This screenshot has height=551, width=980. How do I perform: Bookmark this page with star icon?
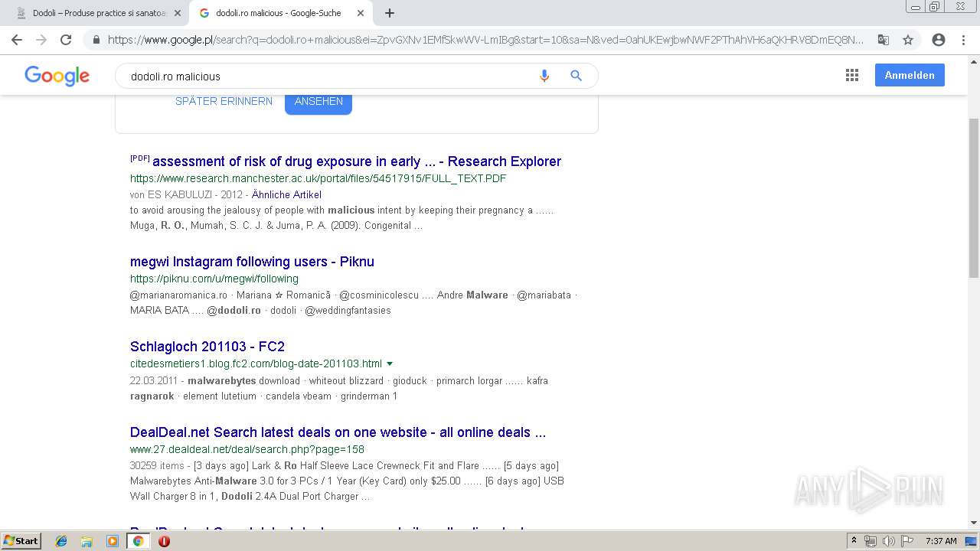[x=908, y=40]
